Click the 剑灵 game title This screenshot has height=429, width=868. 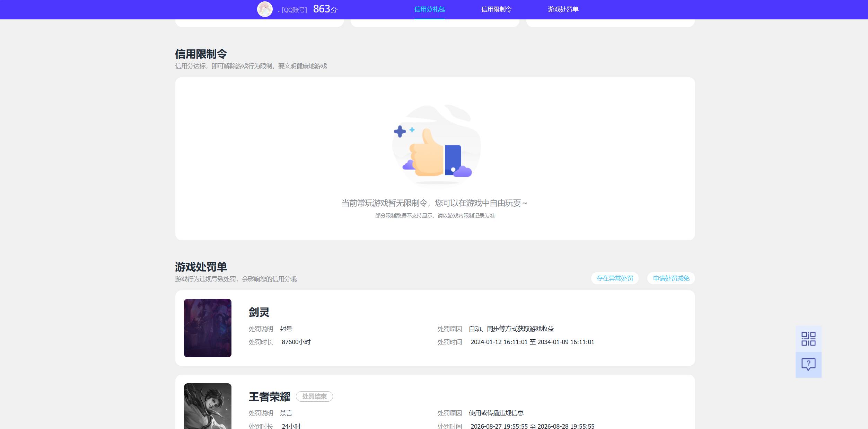pos(259,312)
